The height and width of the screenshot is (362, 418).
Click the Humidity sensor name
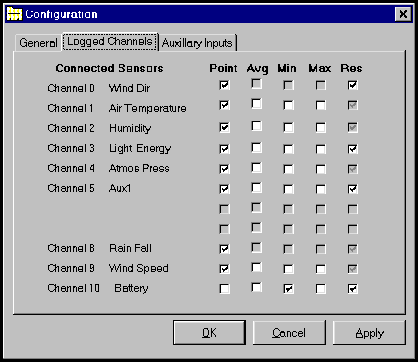pos(130,129)
